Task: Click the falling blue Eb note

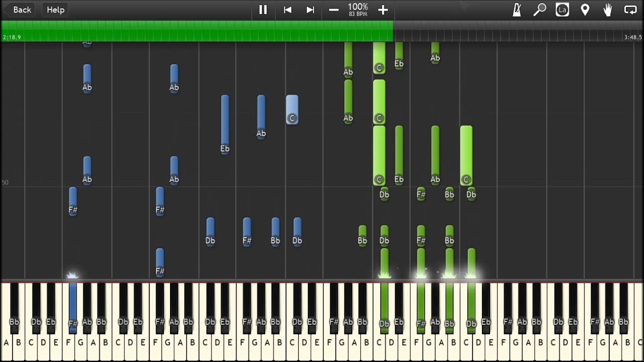Action: click(x=225, y=125)
